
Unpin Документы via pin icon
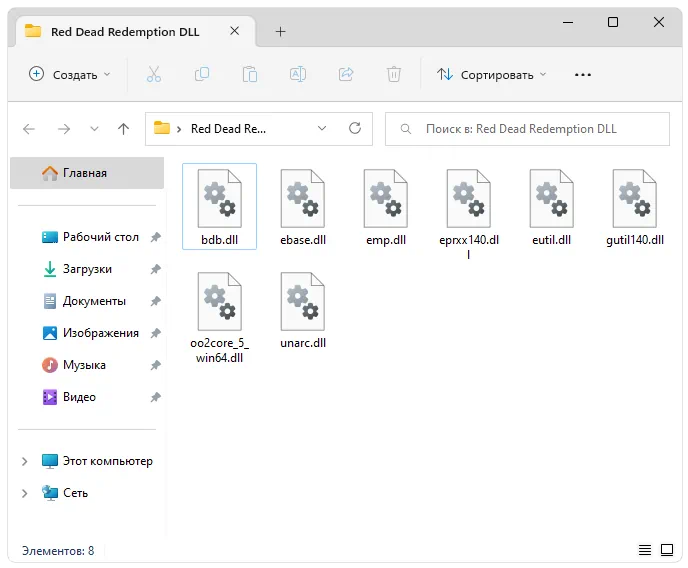(155, 301)
